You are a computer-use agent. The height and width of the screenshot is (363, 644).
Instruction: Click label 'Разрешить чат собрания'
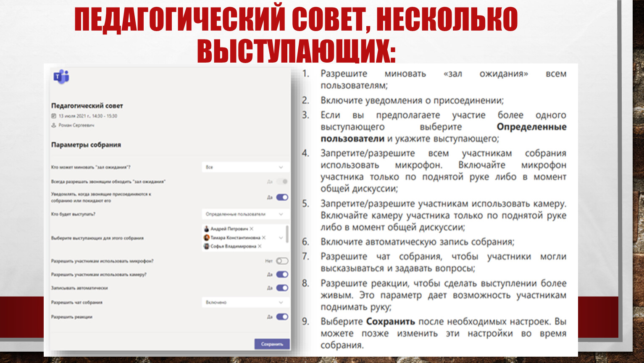coord(77,302)
